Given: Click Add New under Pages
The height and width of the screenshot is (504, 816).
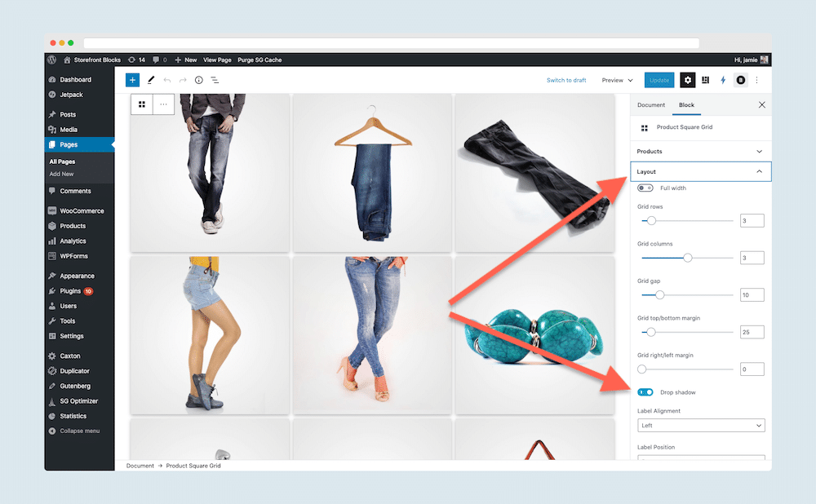Looking at the screenshot, I should point(61,175).
